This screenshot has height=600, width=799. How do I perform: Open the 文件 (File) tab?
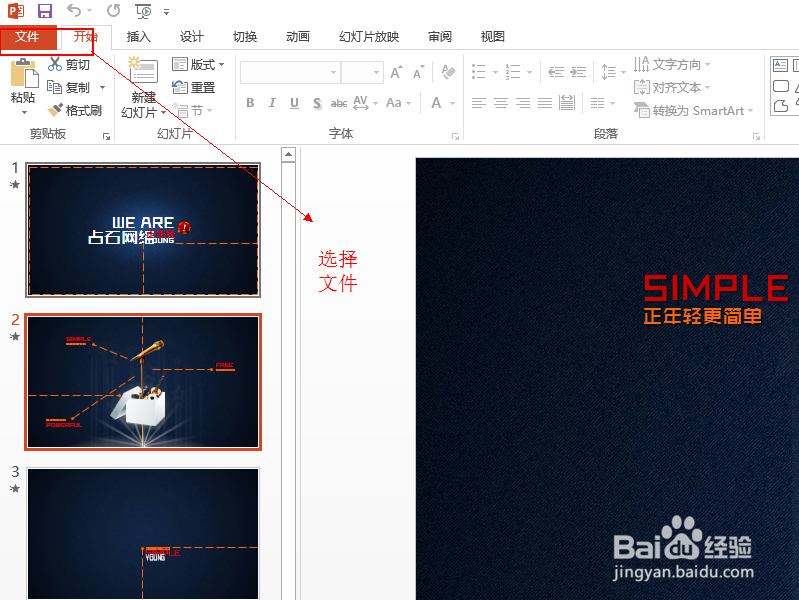(x=28, y=37)
